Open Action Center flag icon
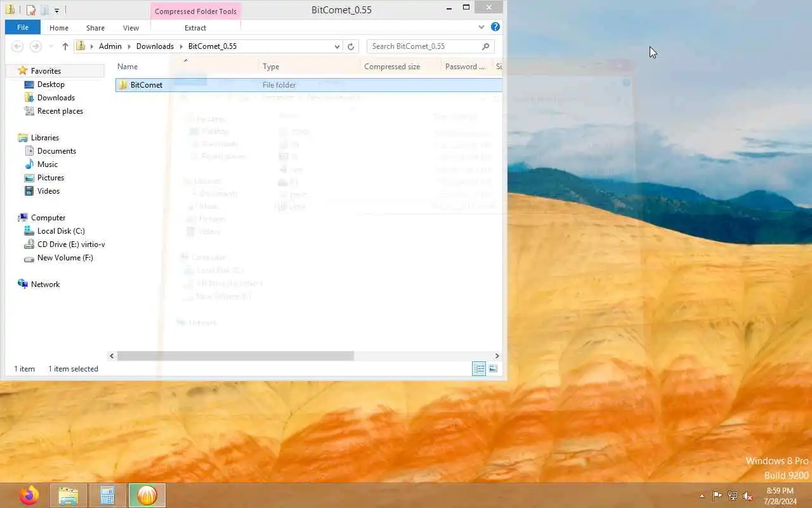 point(717,496)
